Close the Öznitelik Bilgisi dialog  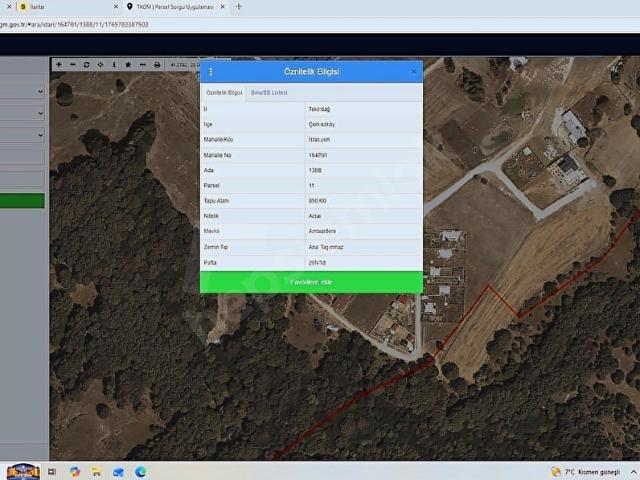414,72
